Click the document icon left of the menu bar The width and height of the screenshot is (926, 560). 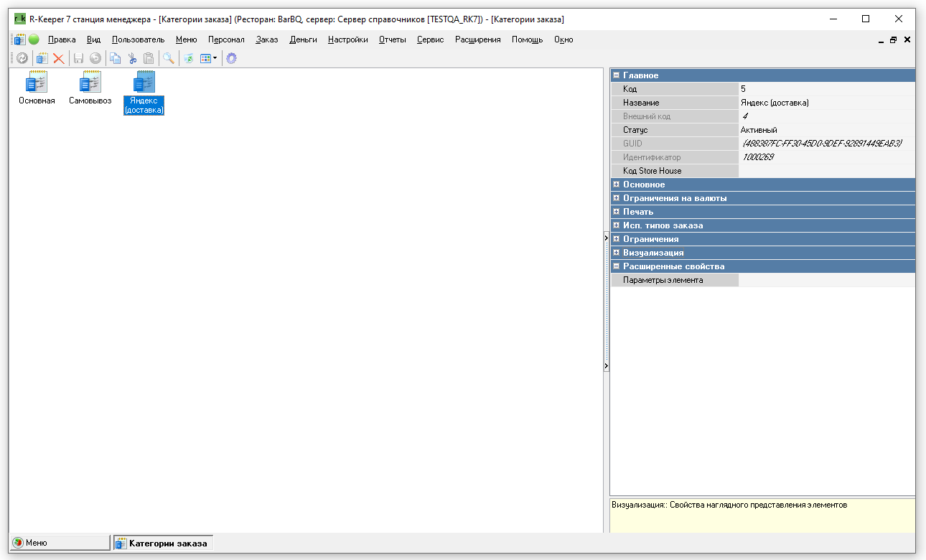click(x=19, y=39)
